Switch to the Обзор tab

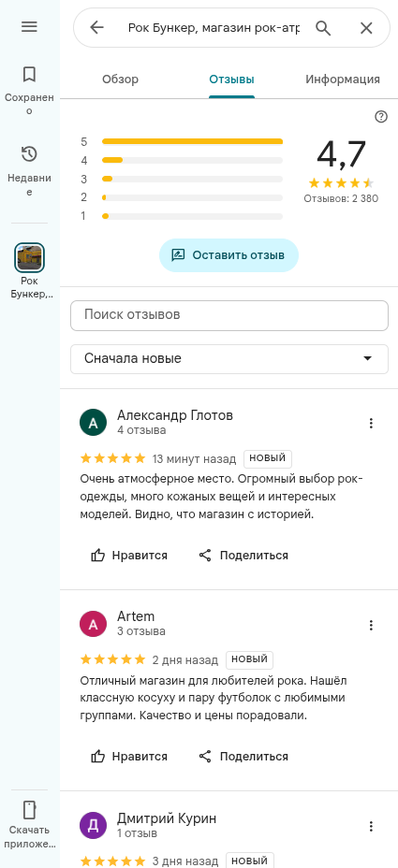click(120, 80)
